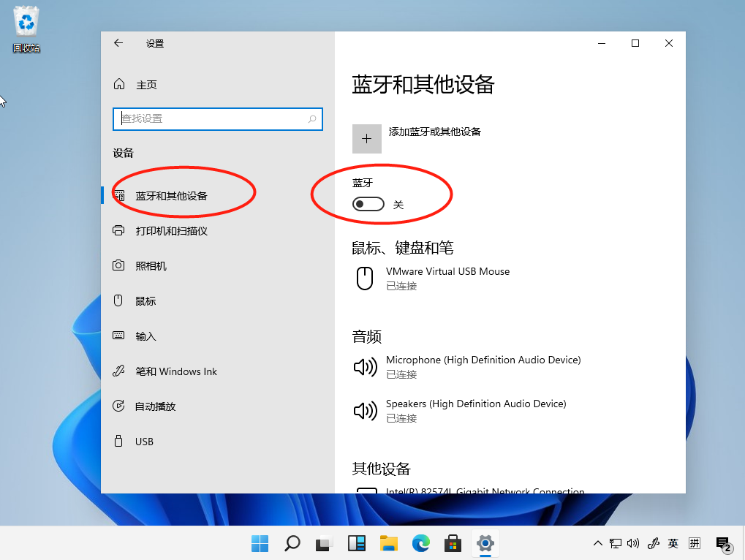Viewport: 745px width, 560px height.
Task: Select the Speakers audio device
Action: click(475, 410)
